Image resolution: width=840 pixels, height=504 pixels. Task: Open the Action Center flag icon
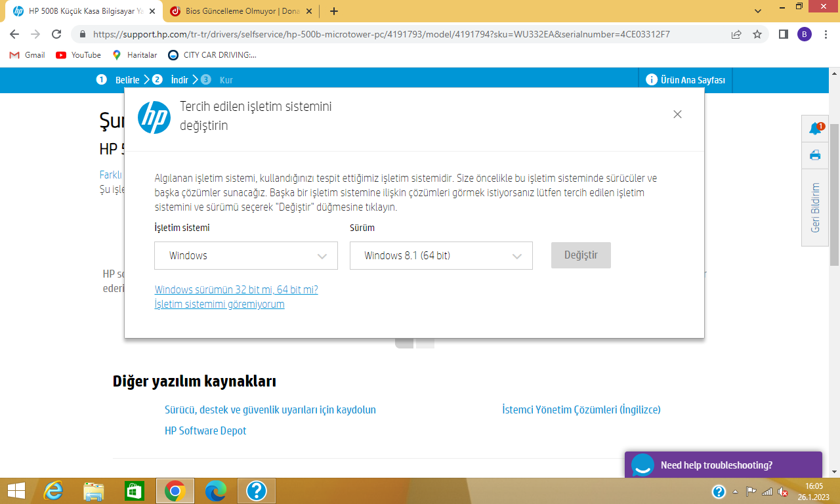pos(751,492)
